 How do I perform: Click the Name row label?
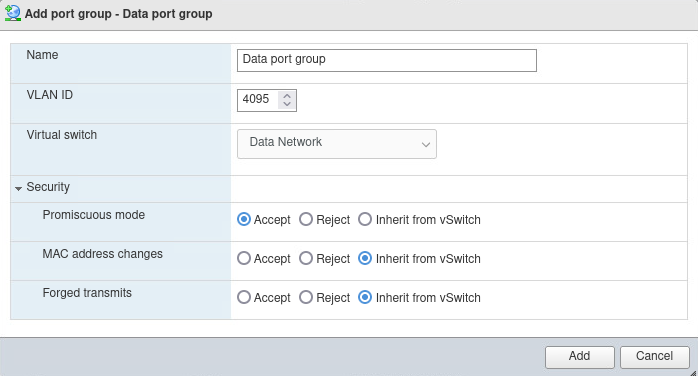point(42,55)
